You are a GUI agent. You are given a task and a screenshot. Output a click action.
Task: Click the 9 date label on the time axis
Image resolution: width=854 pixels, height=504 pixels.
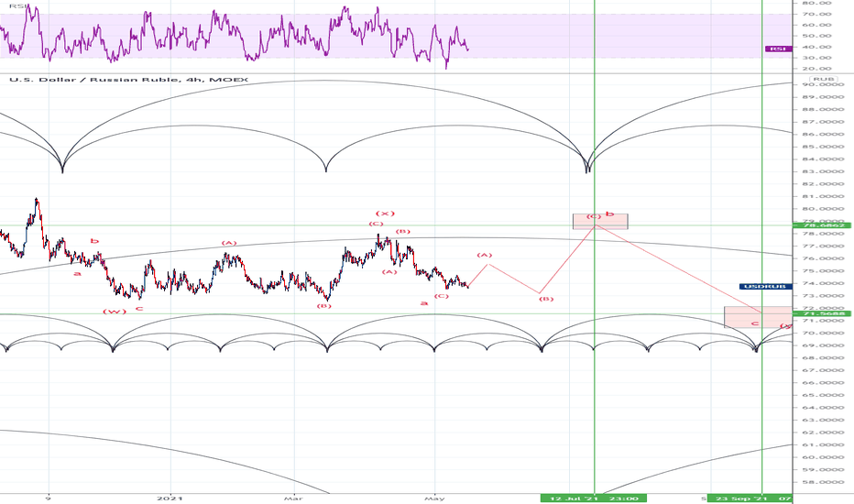(x=49, y=498)
